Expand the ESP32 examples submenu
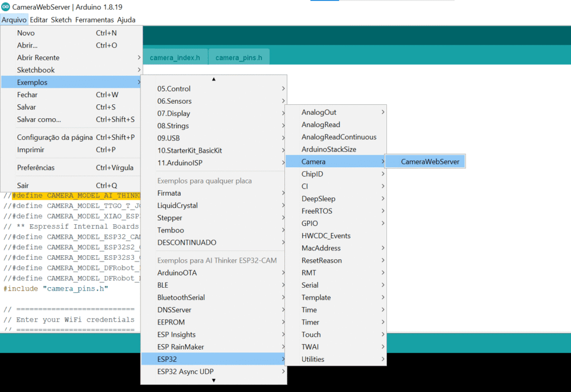 pyautogui.click(x=213, y=359)
